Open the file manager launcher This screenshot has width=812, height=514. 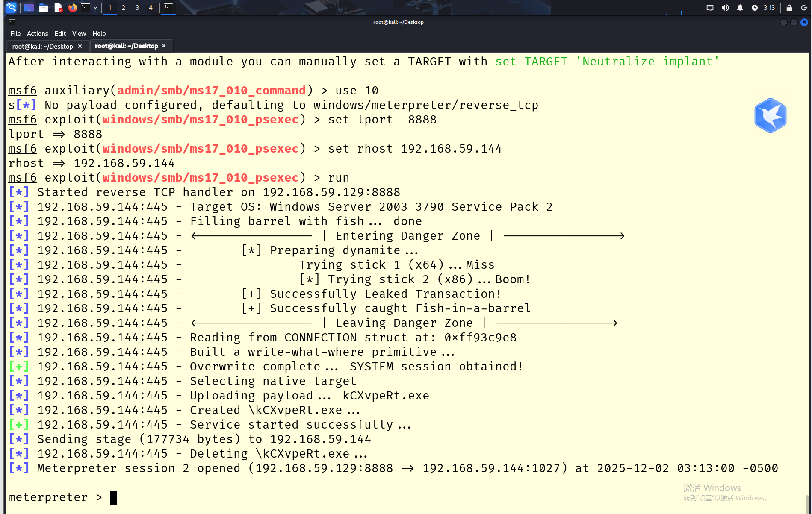[x=44, y=8]
